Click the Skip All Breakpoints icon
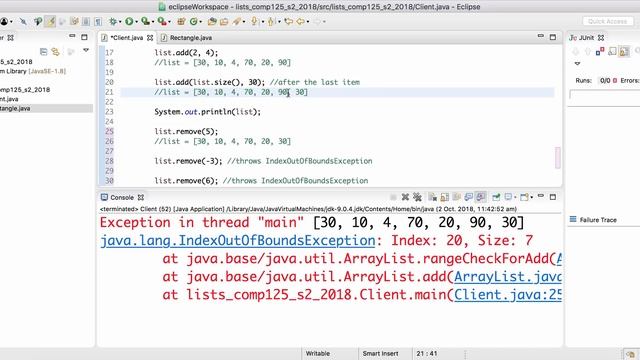Image resolution: width=640 pixels, height=360 pixels. [x=23, y=21]
